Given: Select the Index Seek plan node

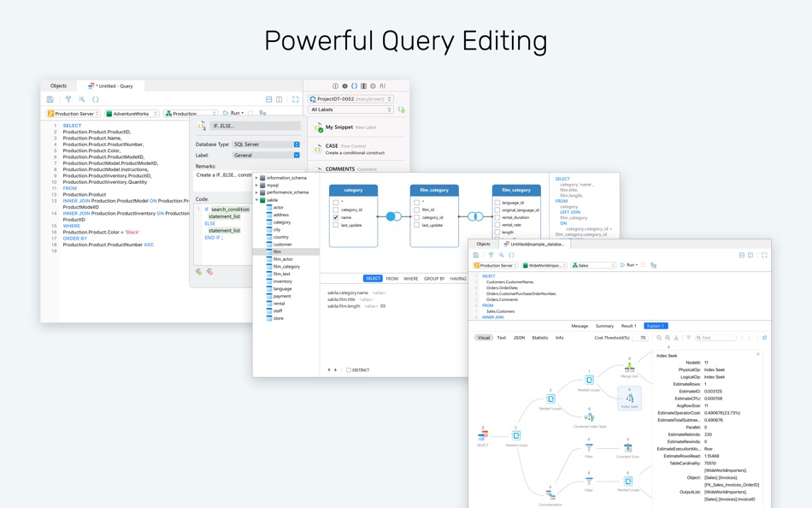Looking at the screenshot, I should pos(629,399).
